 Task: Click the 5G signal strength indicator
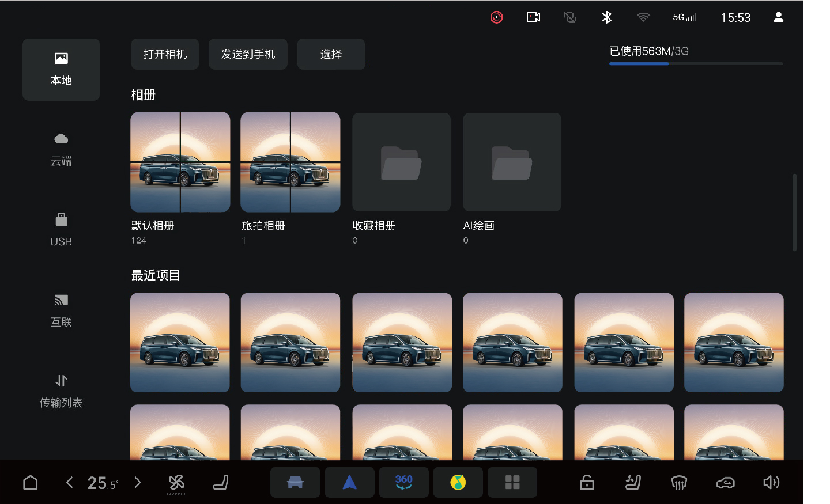point(685,17)
